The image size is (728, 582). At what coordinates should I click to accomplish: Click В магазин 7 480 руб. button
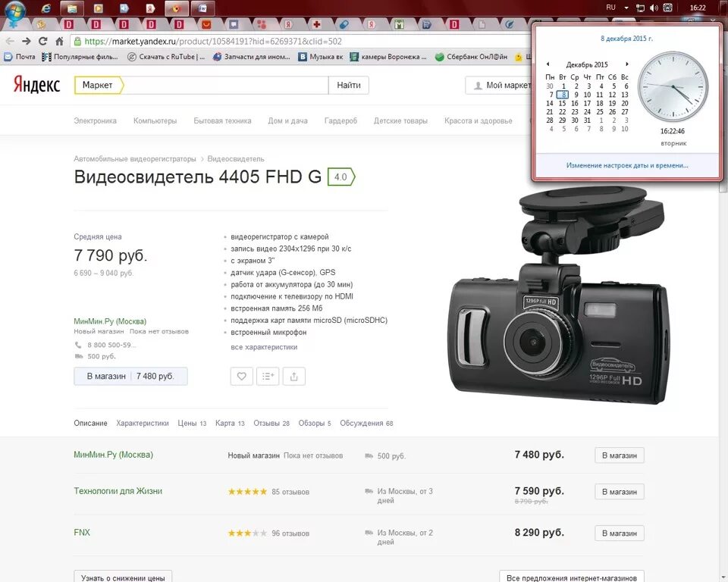[x=130, y=377]
